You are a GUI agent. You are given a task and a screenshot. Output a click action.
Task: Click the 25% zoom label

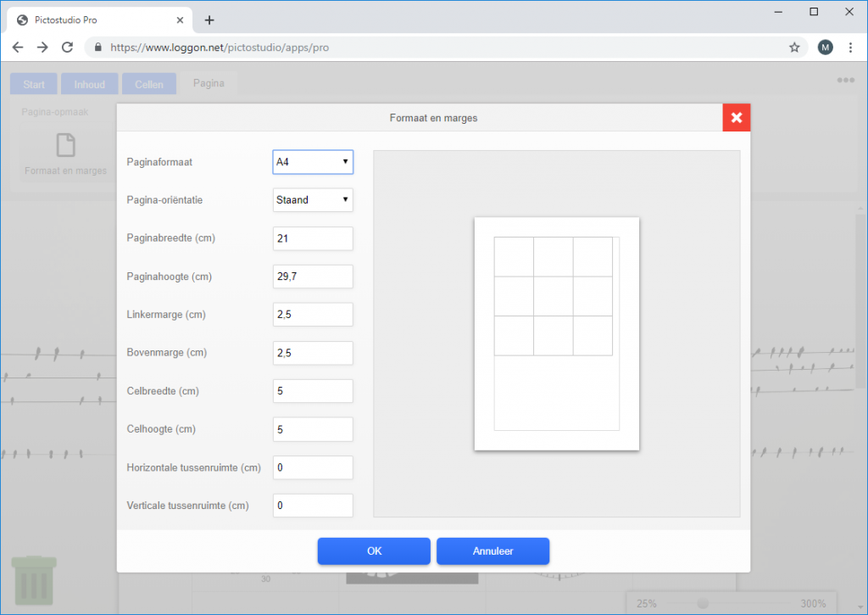click(x=646, y=603)
